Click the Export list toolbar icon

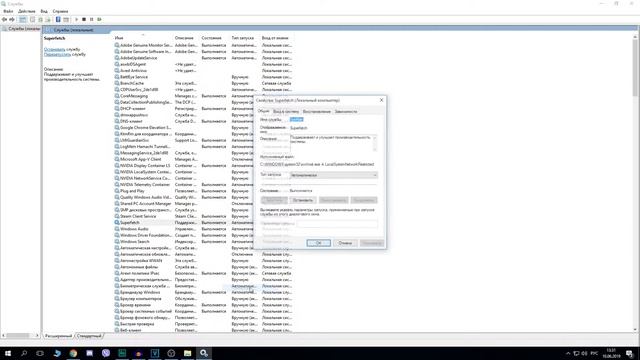[48, 19]
